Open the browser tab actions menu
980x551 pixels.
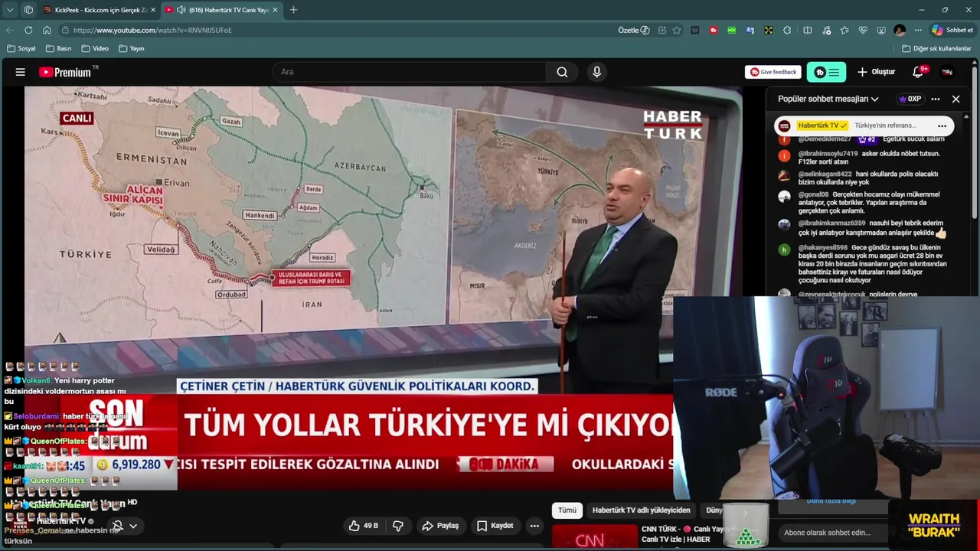click(x=10, y=10)
